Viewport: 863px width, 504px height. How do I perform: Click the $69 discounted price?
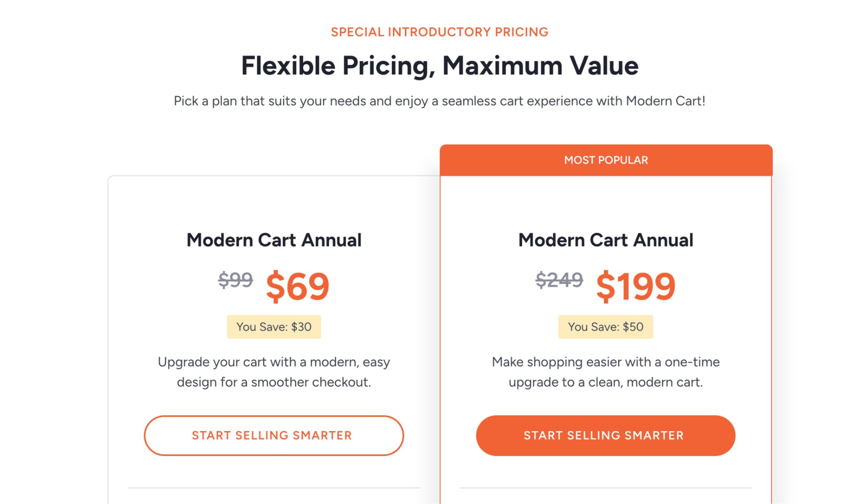(297, 286)
